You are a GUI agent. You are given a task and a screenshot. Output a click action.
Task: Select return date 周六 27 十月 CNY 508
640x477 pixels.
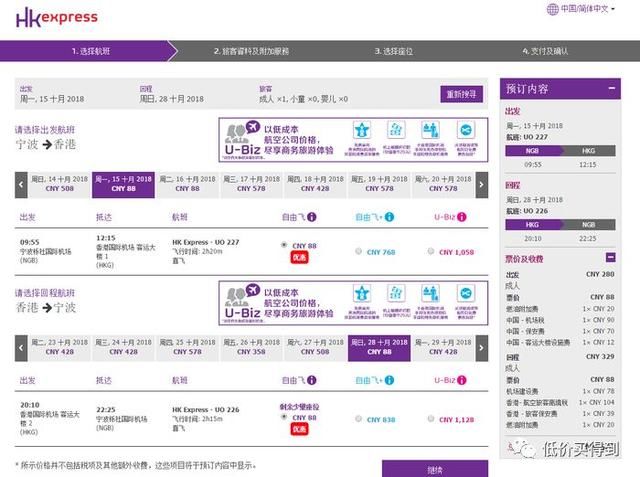(x=315, y=347)
